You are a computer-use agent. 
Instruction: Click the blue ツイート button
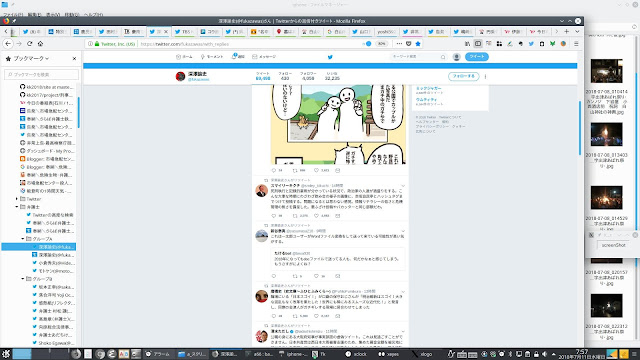pyautogui.click(x=477, y=57)
